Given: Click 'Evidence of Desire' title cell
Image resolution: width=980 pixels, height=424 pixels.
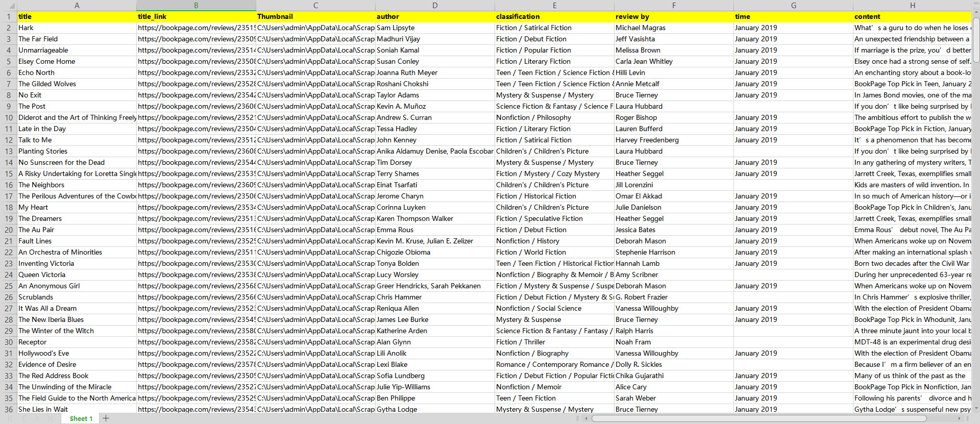Looking at the screenshot, I should (77, 364).
